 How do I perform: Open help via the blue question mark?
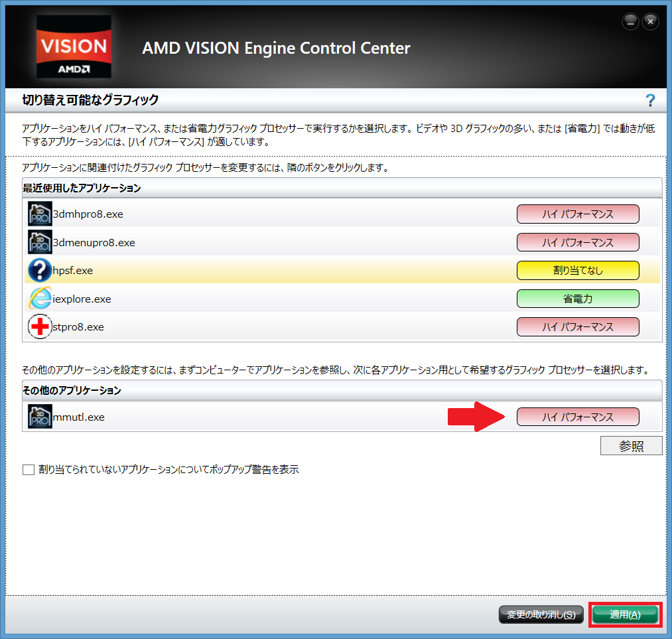click(x=650, y=101)
